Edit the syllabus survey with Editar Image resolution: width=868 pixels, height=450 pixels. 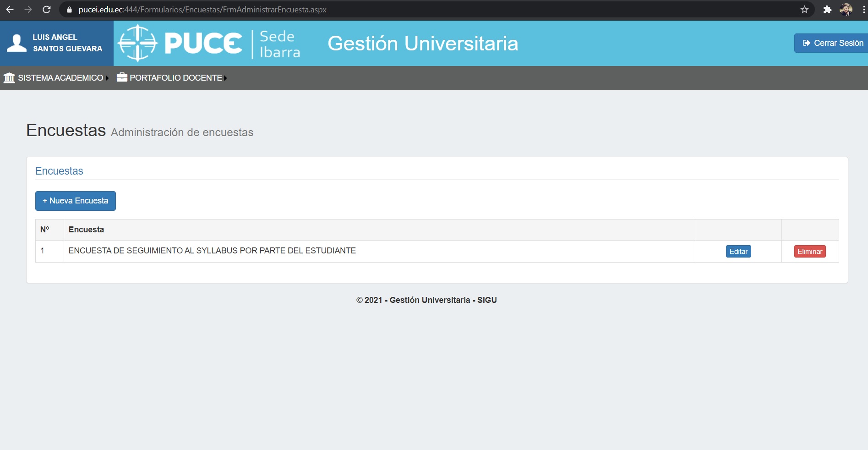coord(738,252)
